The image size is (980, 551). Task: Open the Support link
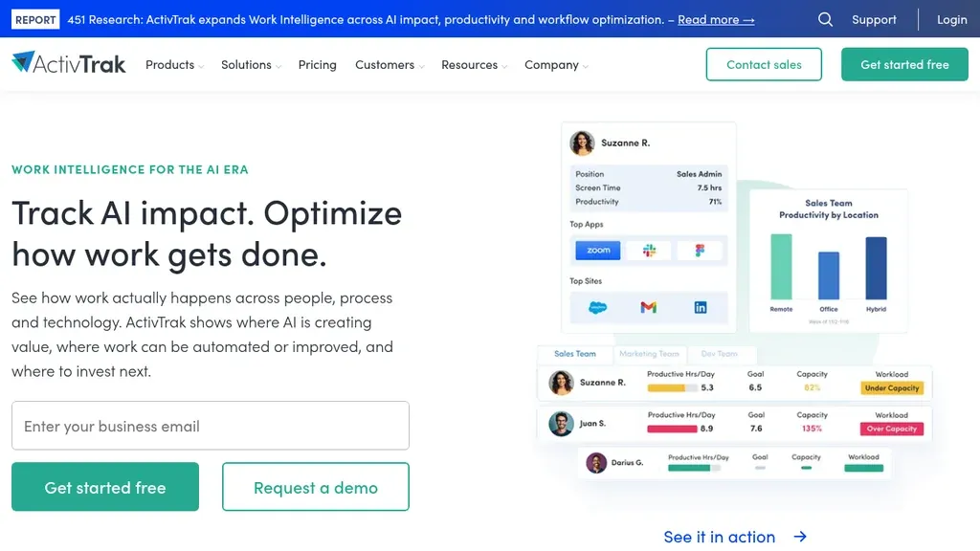click(x=874, y=19)
